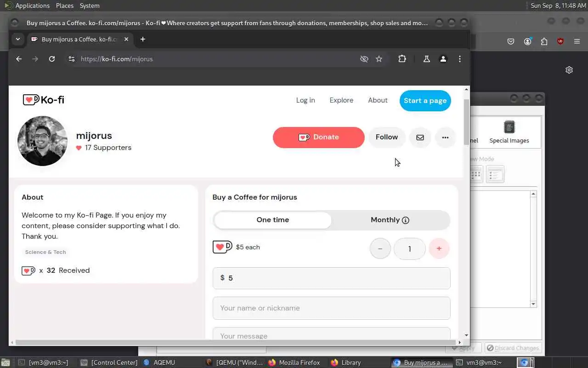Reload the Ko-fi page

[x=52, y=59]
